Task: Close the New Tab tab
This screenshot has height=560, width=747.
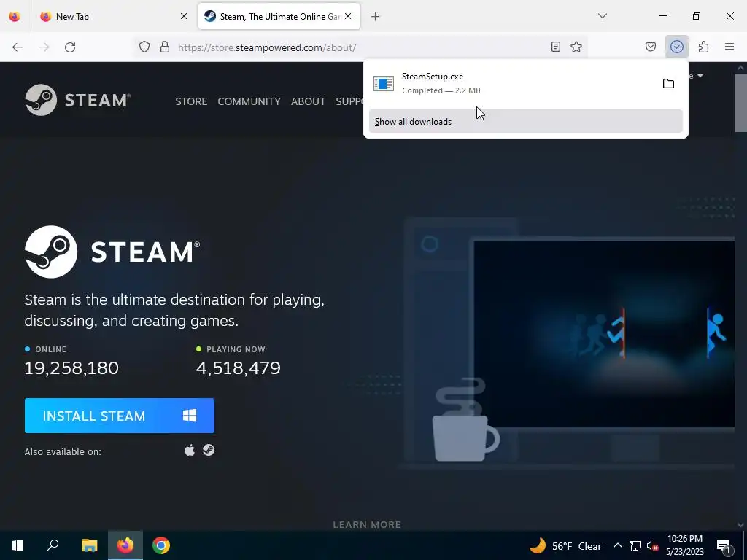Action: [183, 16]
